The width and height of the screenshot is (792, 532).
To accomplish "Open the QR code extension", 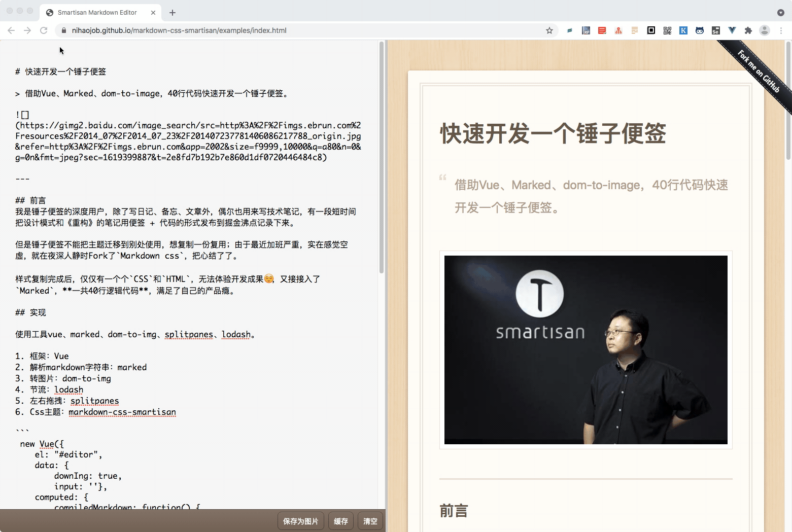I will tap(667, 30).
